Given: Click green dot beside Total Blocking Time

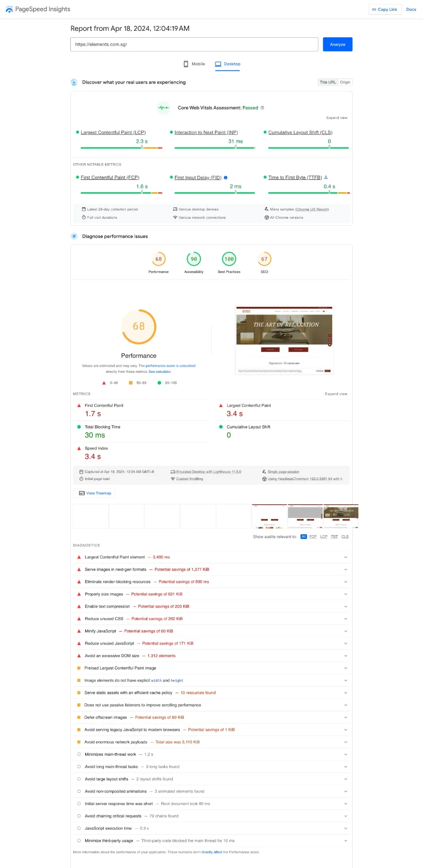Looking at the screenshot, I should [79, 427].
